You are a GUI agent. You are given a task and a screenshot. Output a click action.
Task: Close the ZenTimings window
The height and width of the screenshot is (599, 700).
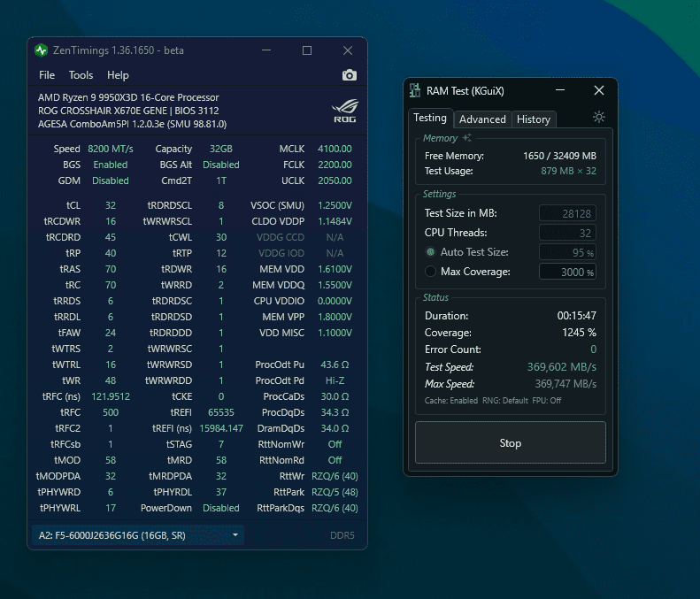(x=348, y=50)
